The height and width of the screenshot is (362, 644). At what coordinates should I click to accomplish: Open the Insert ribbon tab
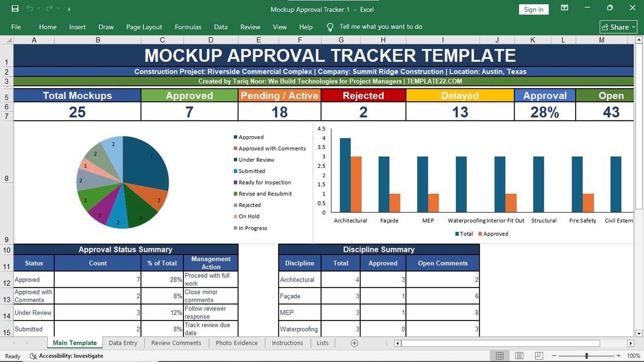[x=77, y=27]
